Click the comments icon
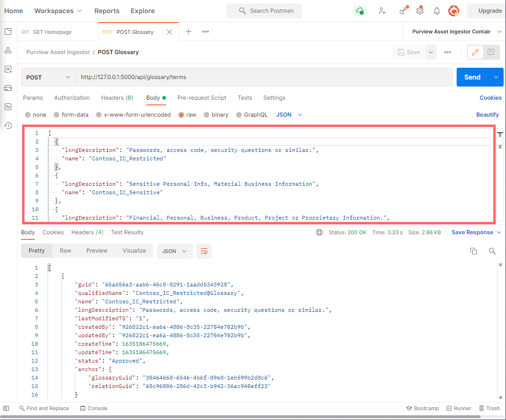This screenshot has height=420, width=506. (x=491, y=52)
